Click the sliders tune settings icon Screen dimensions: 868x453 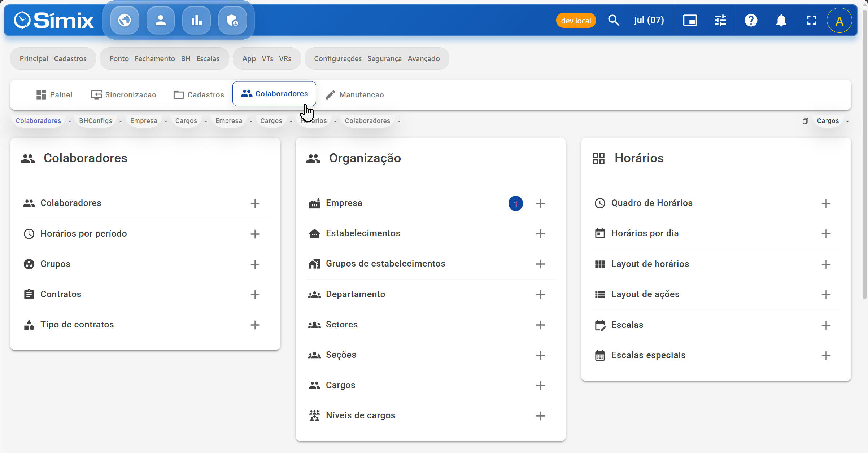coord(720,20)
